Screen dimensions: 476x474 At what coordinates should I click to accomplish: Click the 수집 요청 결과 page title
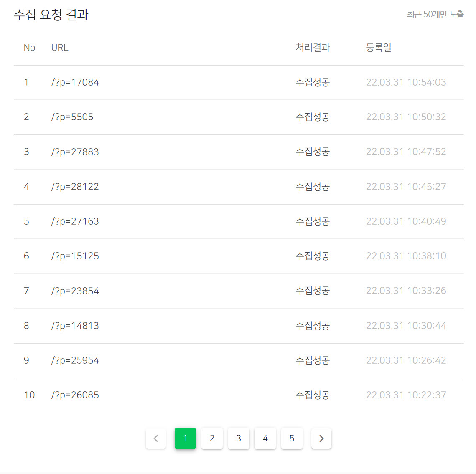tap(50, 15)
